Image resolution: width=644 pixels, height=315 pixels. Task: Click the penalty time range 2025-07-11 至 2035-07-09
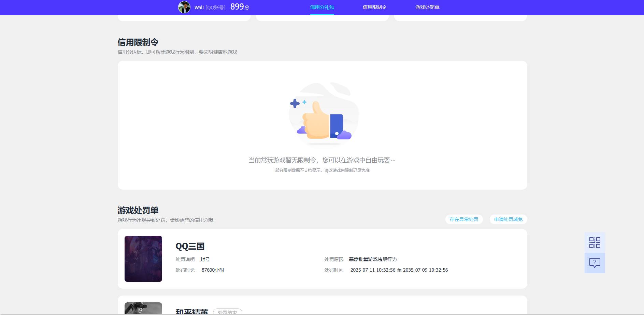tap(399, 270)
